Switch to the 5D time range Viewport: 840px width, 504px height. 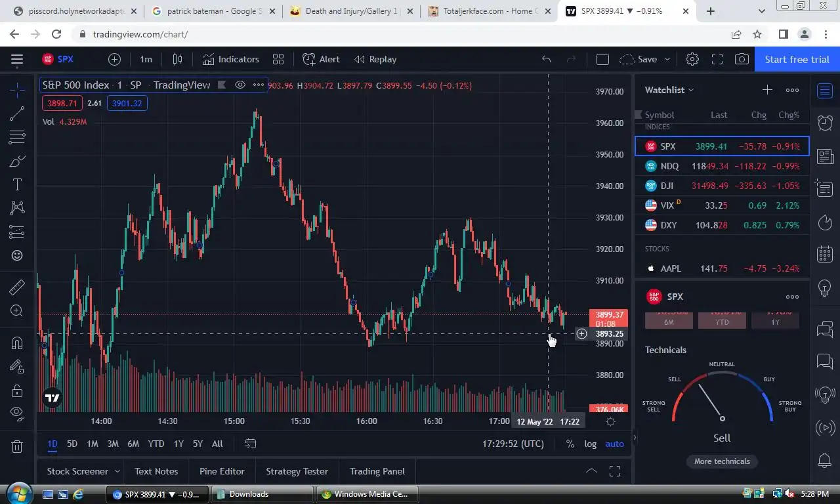pos(72,444)
